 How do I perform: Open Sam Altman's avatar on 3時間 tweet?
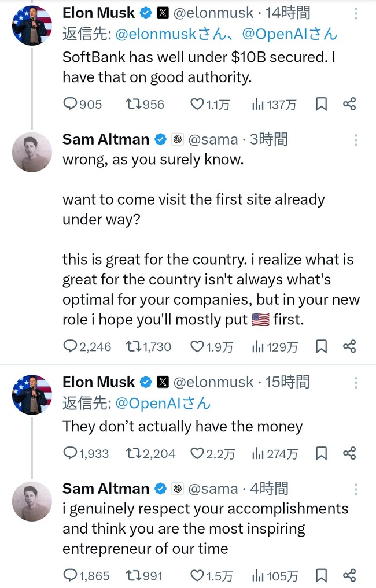(32, 152)
